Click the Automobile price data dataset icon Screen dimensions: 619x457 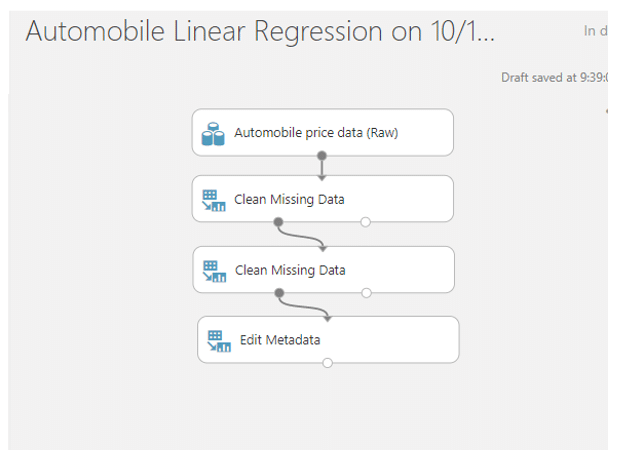[x=213, y=134]
